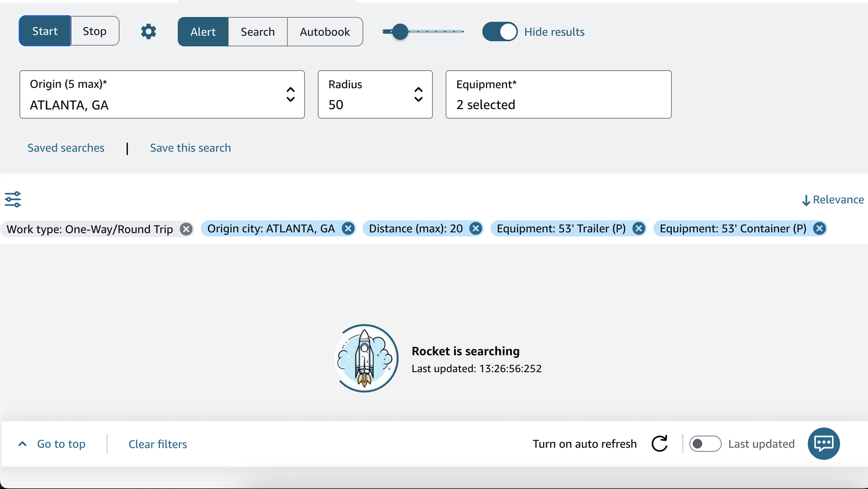The width and height of the screenshot is (868, 489).
Task: Click the Clear filters link
Action: (157, 444)
